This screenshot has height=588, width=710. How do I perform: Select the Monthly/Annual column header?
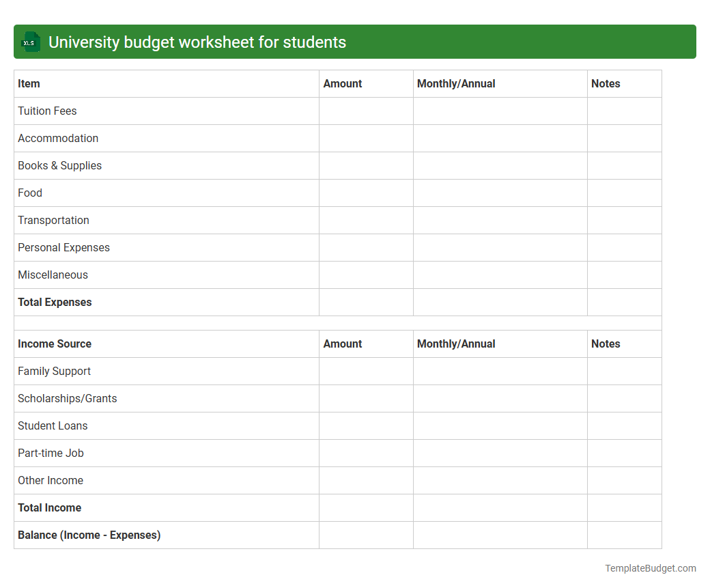tap(456, 83)
